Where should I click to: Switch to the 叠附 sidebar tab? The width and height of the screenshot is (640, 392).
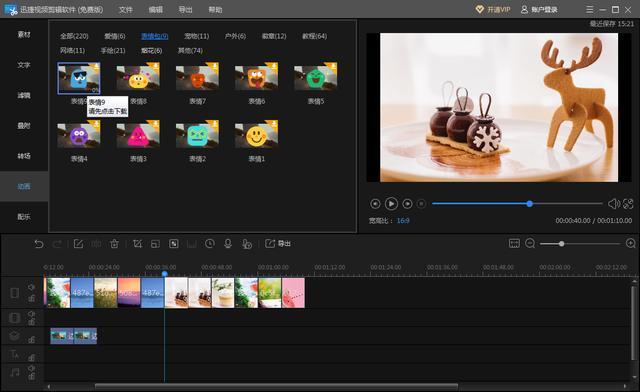click(x=24, y=125)
